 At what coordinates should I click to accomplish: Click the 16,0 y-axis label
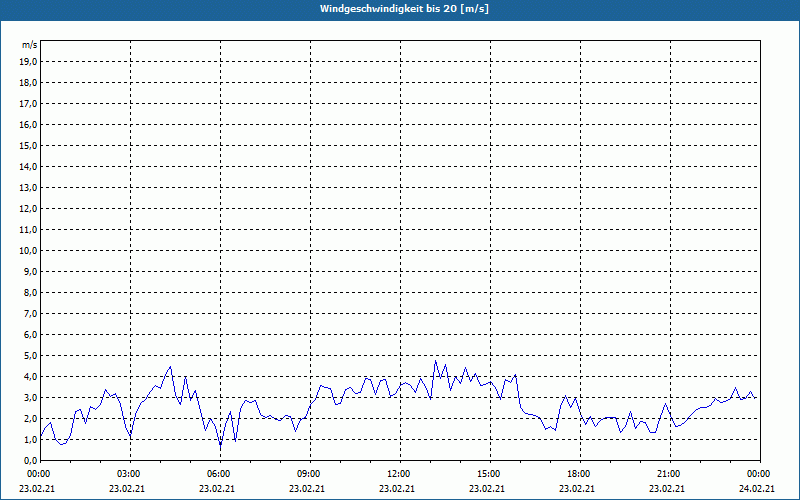(x=28, y=124)
